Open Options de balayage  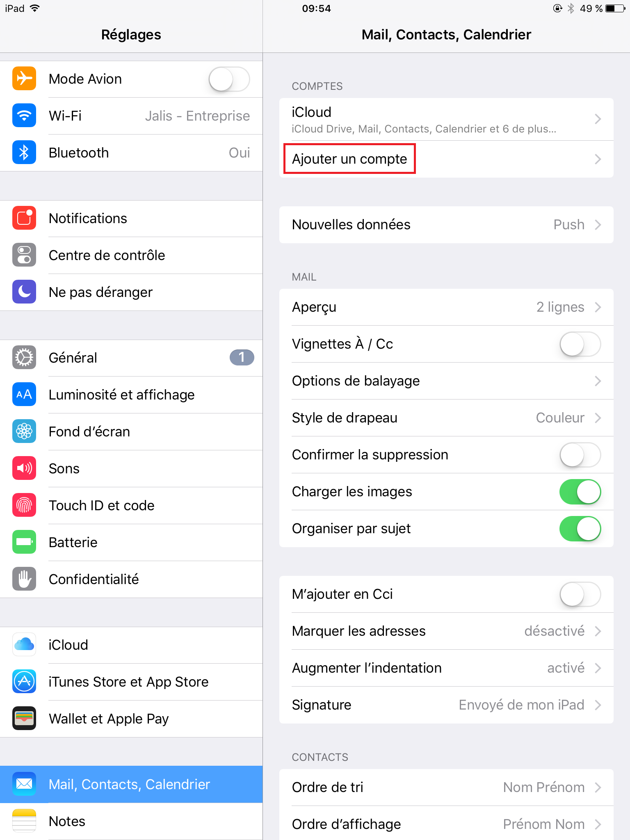click(x=446, y=381)
